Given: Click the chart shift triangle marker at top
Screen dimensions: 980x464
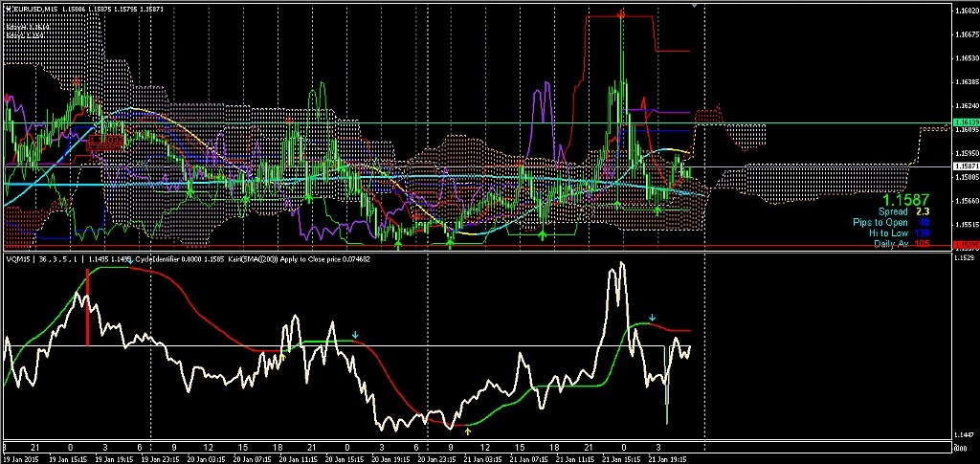Looking at the screenshot, I should (696, 5).
